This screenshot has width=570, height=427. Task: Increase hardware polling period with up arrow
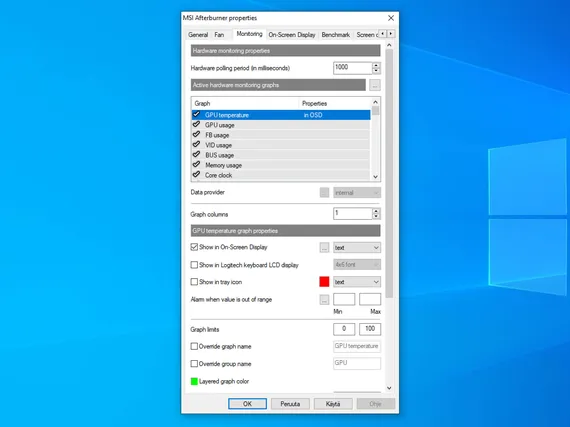376,65
